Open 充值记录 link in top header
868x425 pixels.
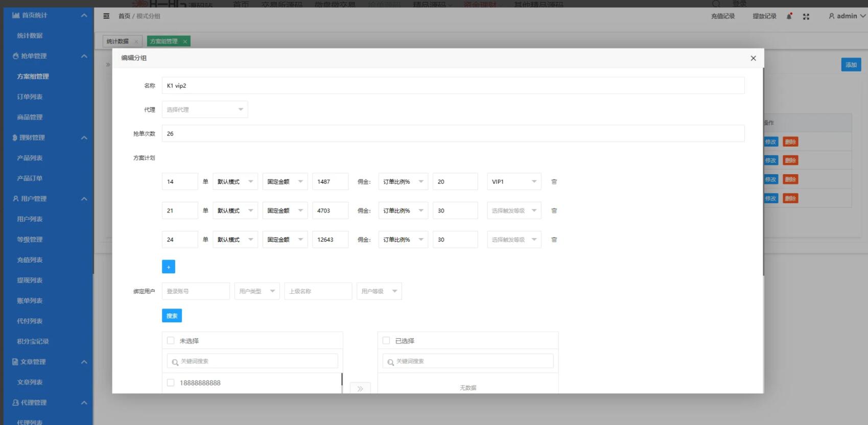click(722, 16)
